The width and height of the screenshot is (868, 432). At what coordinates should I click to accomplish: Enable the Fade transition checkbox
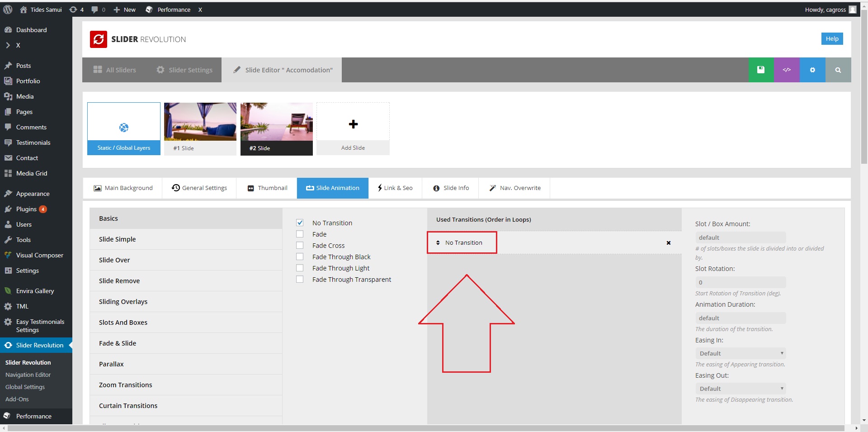[300, 234]
